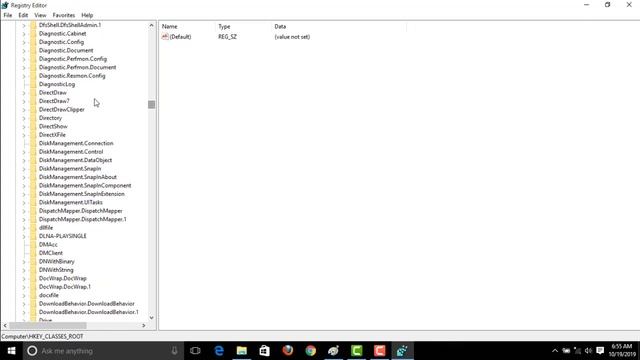Click the (Default) string value icon
The height and width of the screenshot is (360, 640).
tap(165, 37)
